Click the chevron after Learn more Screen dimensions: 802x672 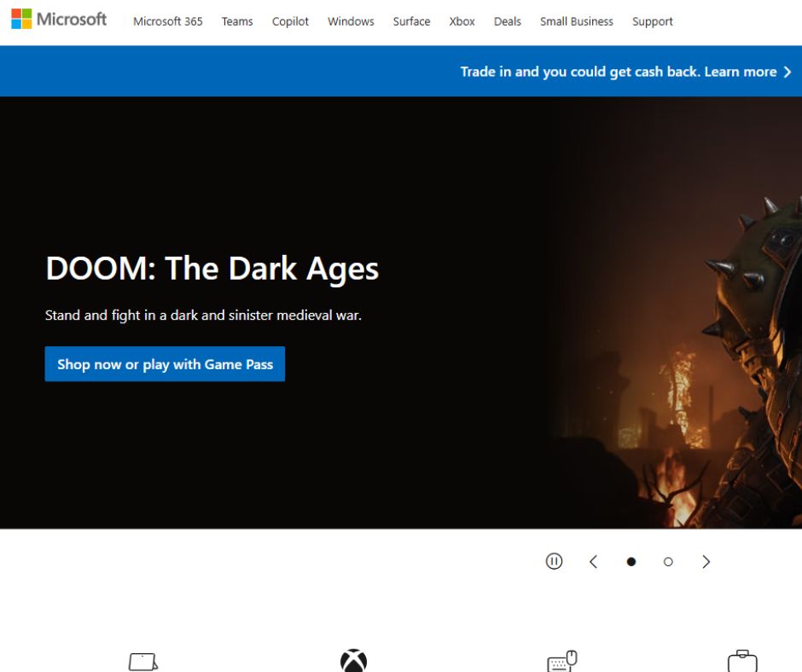coord(787,72)
